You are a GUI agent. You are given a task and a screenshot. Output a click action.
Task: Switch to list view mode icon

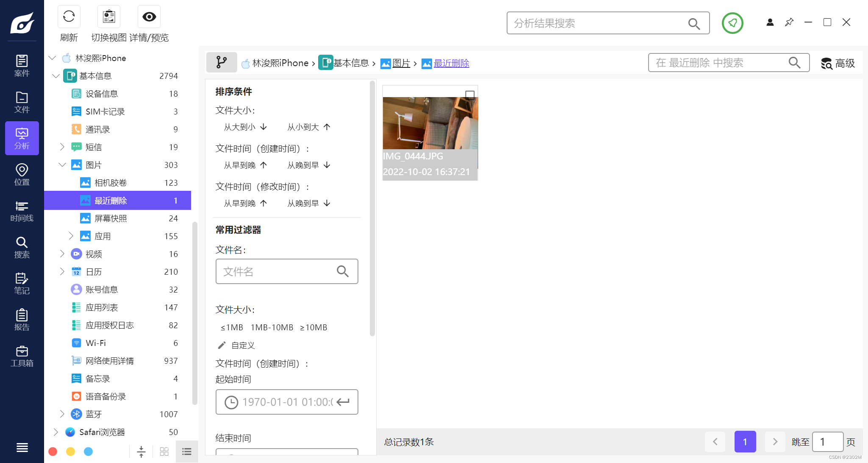coord(186,452)
